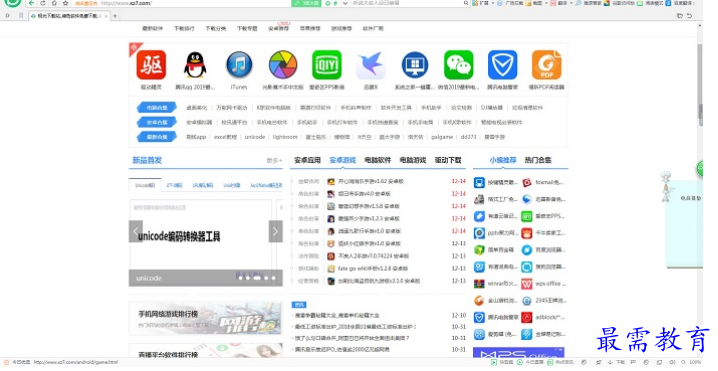Click the browser home icon
Viewport: 718px width, 371px height.
pos(54,3)
